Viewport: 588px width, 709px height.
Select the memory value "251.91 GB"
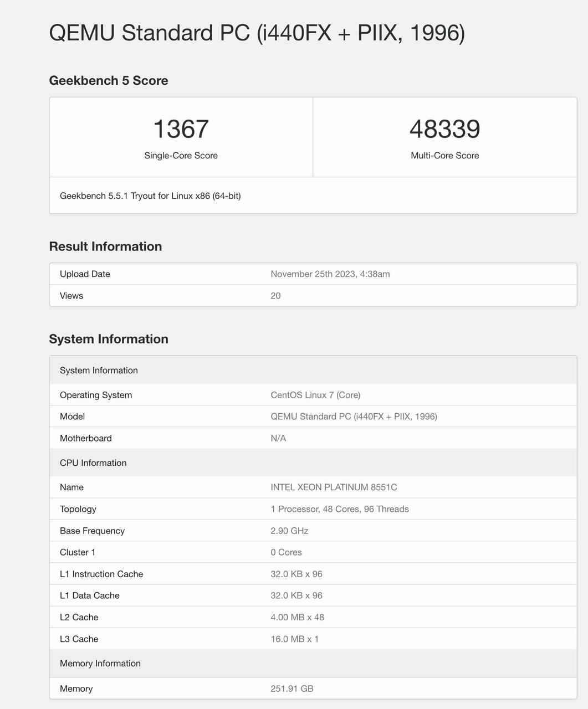point(292,689)
